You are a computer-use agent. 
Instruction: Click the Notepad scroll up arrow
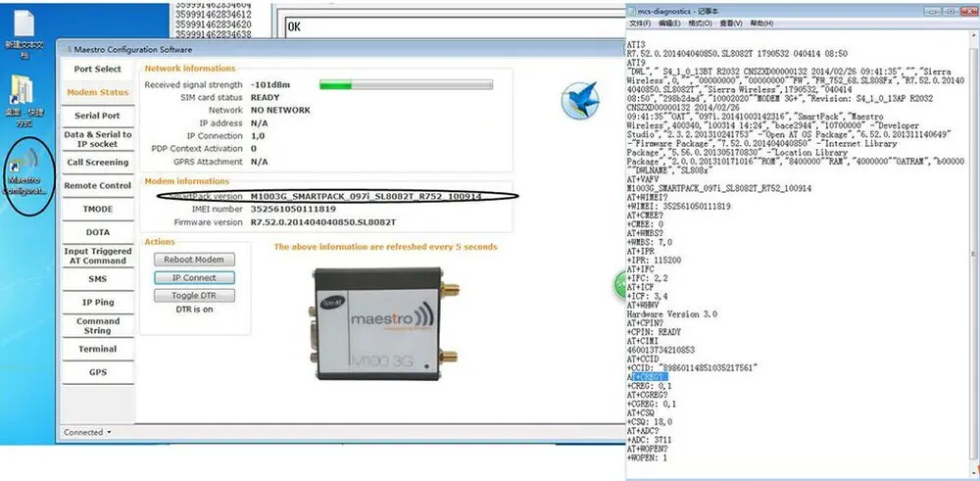[974, 36]
